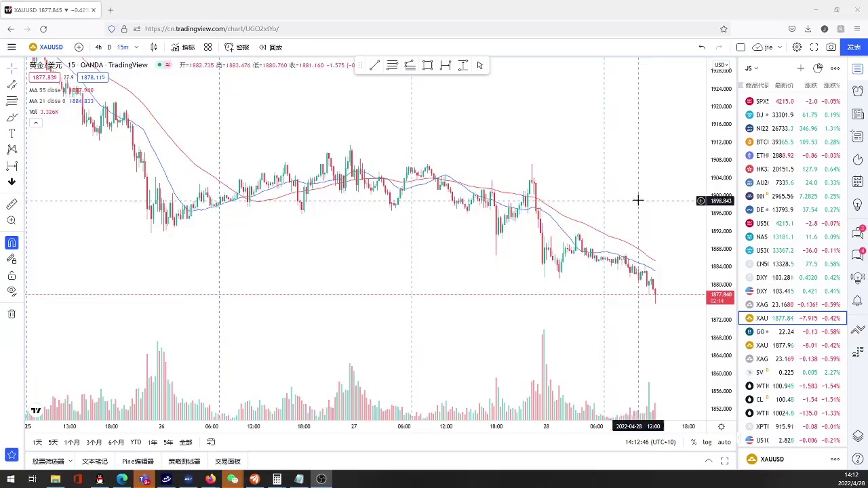Toggle auto scale with the auto button
The image size is (868, 488).
[x=724, y=443]
